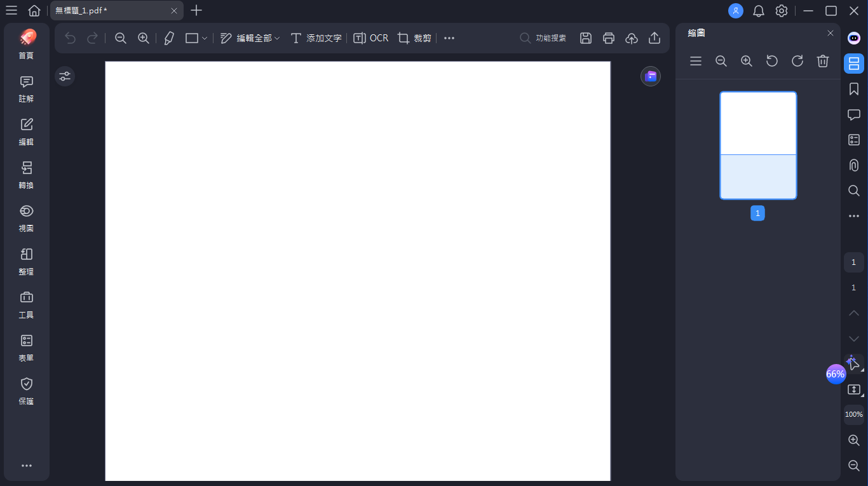Open the hamburger main menu
The height and width of the screenshot is (486, 868).
tap(11, 10)
